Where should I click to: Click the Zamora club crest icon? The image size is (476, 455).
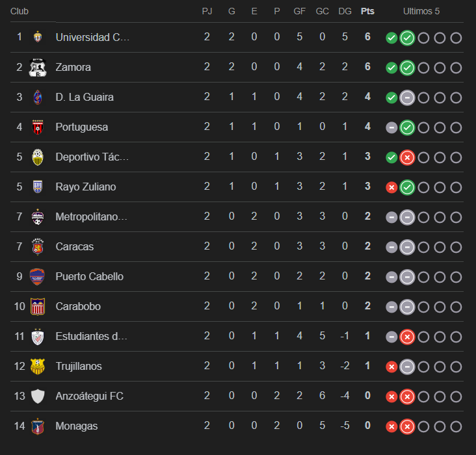point(38,67)
